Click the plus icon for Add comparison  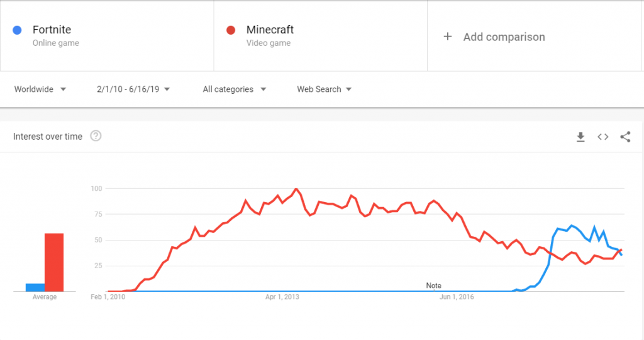[x=448, y=37]
